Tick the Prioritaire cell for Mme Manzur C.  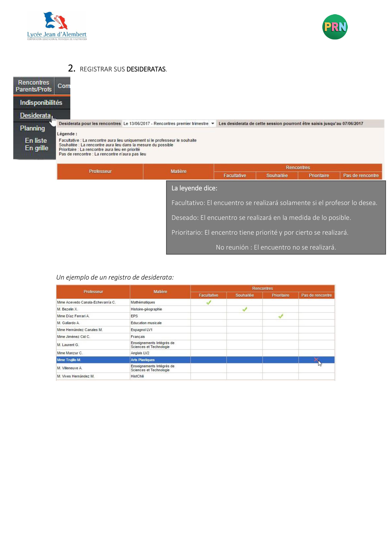[x=280, y=353]
